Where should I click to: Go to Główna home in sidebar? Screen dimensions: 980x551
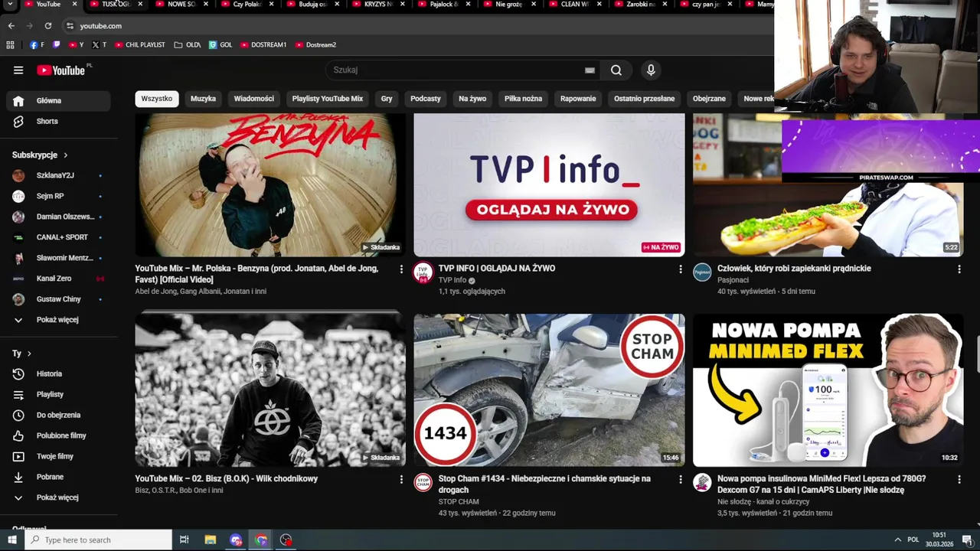[58, 101]
